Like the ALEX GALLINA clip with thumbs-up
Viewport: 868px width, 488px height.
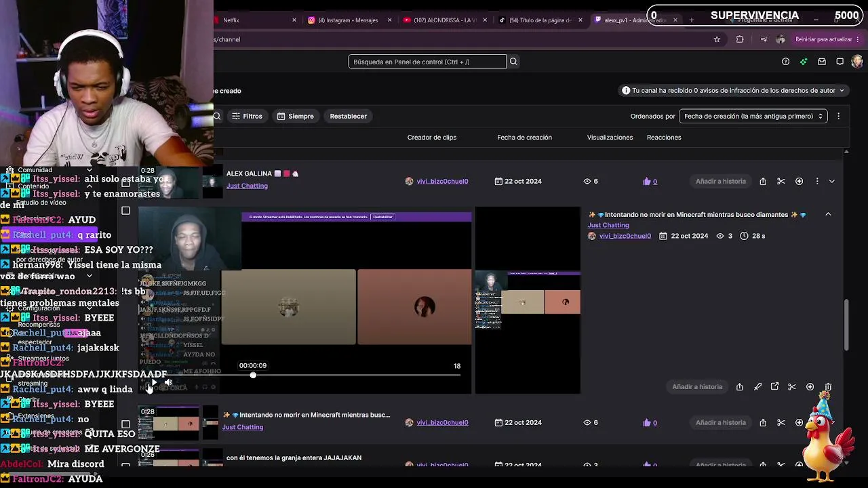pos(647,182)
